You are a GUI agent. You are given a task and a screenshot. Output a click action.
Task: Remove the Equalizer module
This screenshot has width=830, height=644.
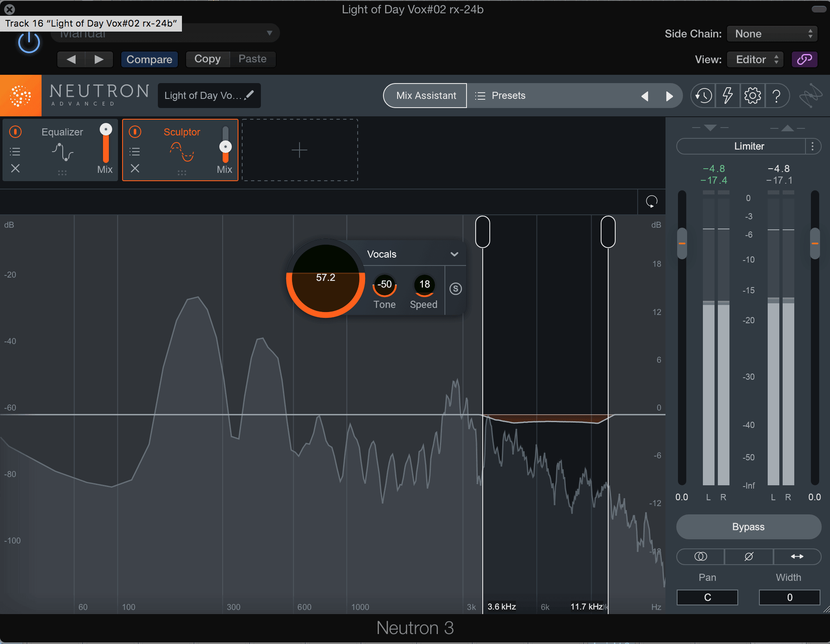[x=15, y=168]
